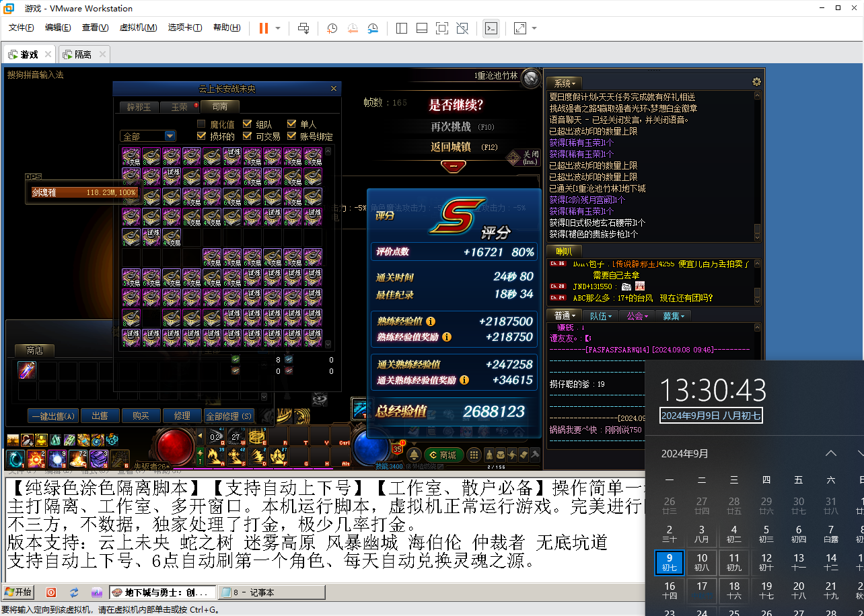
Task: Toggle the VMware sidebar library panel icon
Action: tap(402, 28)
